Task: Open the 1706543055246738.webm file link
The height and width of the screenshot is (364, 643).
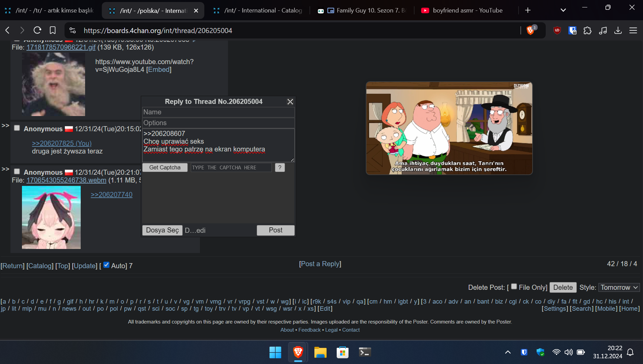Action: [66, 180]
